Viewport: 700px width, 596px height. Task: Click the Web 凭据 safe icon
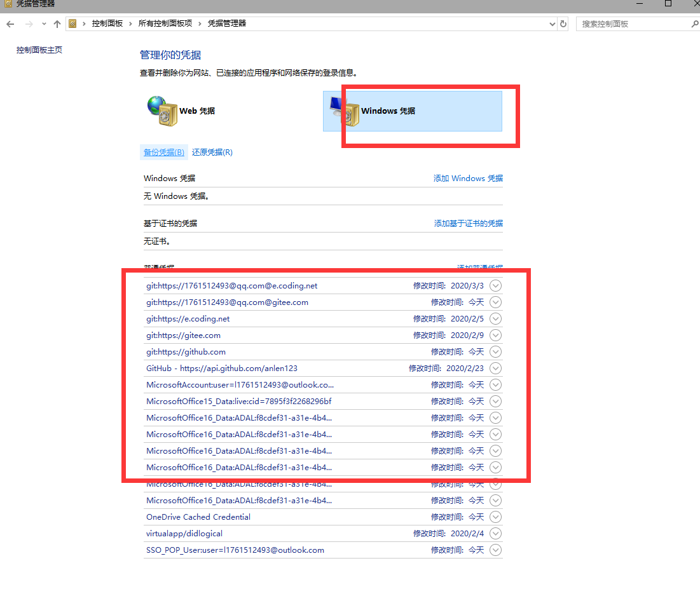click(x=162, y=111)
